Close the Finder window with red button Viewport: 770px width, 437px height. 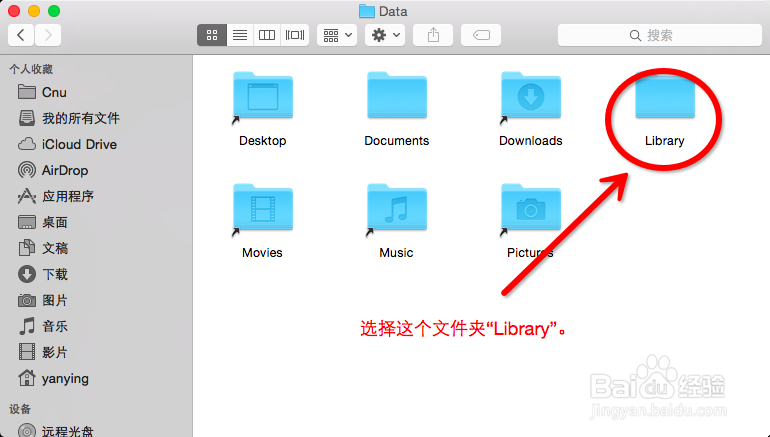click(x=14, y=11)
